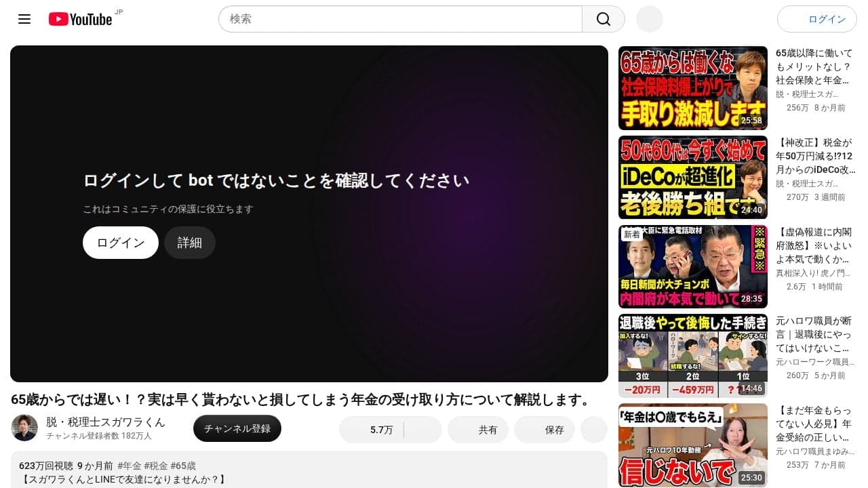The image size is (868, 488).
Task: Open the 【神改正】税金が年50万円減る video title
Action: pyautogui.click(x=816, y=156)
